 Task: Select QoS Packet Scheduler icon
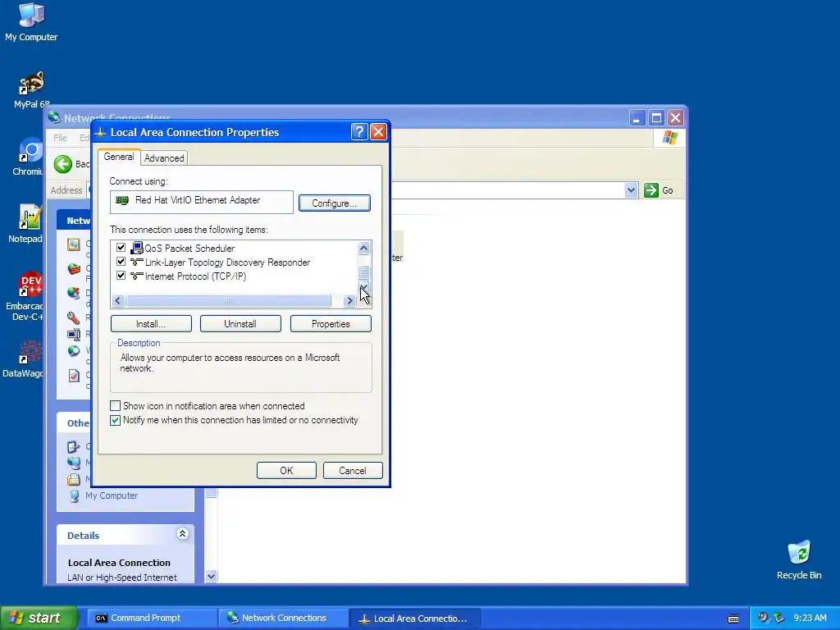point(137,248)
